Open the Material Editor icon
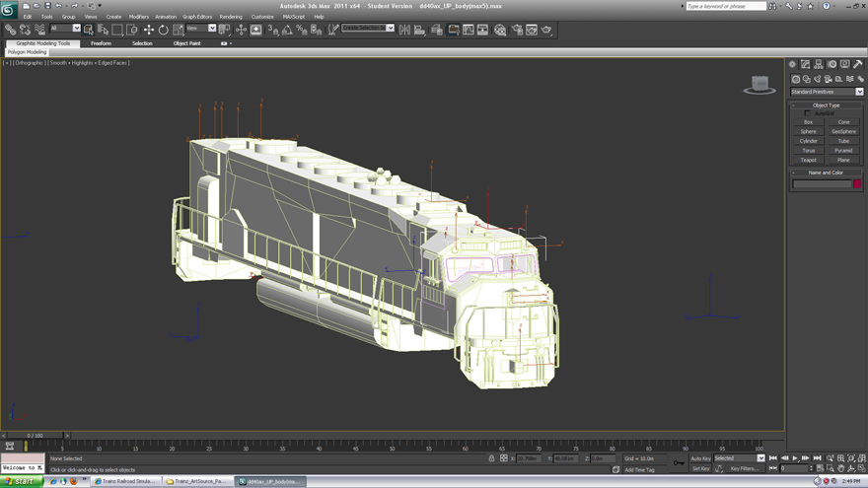Viewport: 868px width, 488px height. pyautogui.click(x=500, y=30)
